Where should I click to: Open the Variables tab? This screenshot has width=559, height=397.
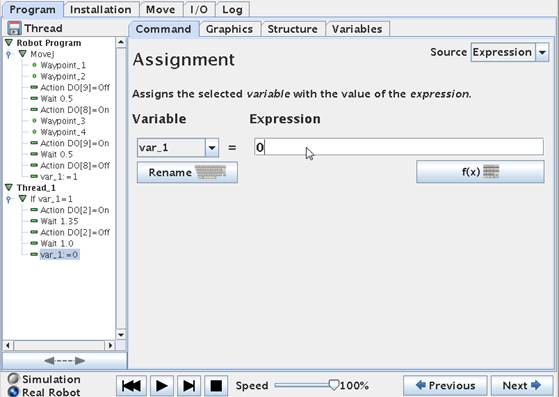click(x=357, y=29)
